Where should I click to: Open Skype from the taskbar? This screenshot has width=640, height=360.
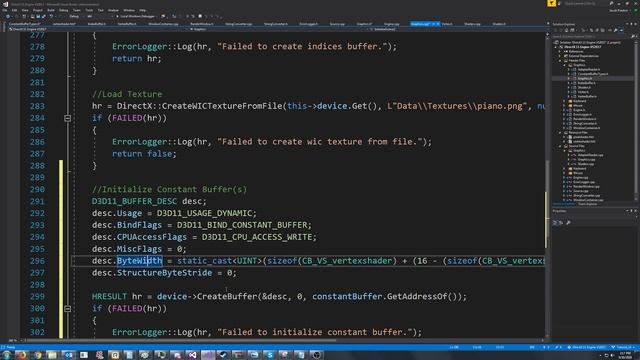[x=270, y=355]
